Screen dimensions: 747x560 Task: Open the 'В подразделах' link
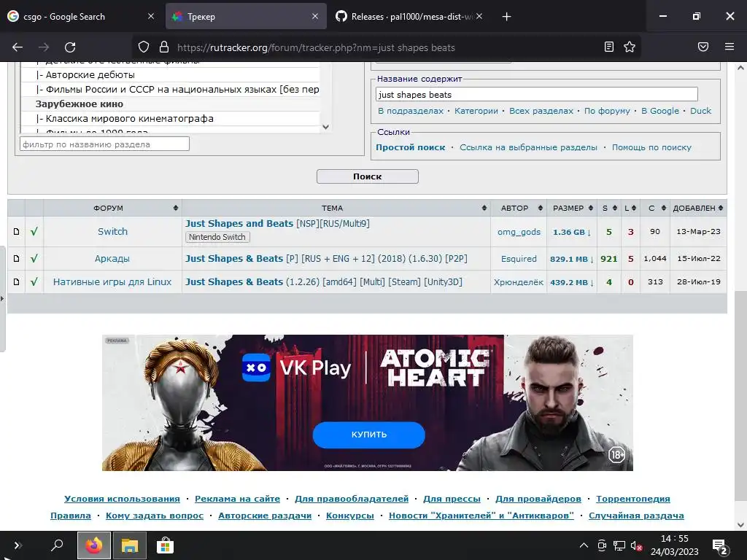tap(410, 111)
